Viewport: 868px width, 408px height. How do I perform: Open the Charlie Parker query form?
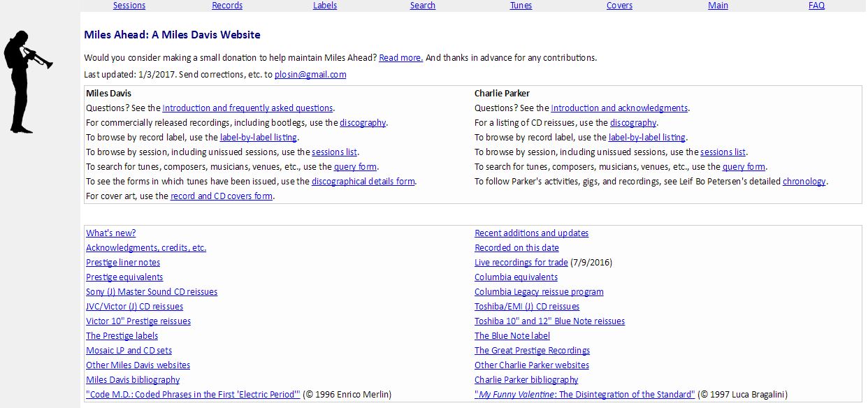pos(744,167)
